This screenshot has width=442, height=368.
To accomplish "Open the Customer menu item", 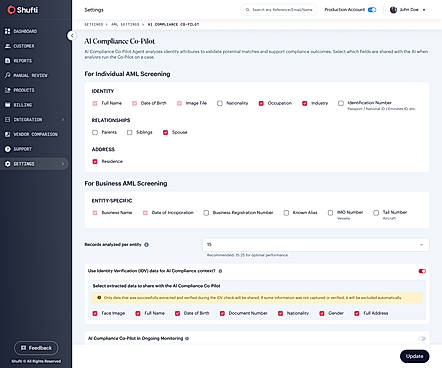I will pyautogui.click(x=24, y=46).
